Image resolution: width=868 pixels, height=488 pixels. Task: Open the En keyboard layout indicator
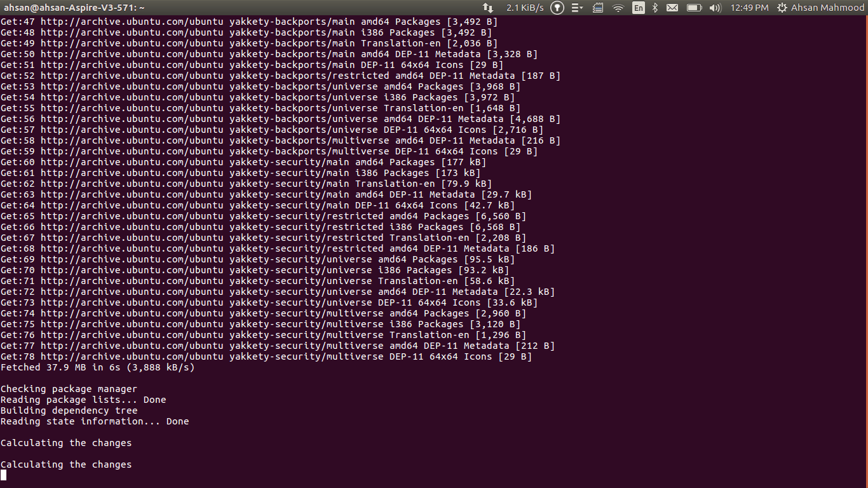tap(639, 8)
